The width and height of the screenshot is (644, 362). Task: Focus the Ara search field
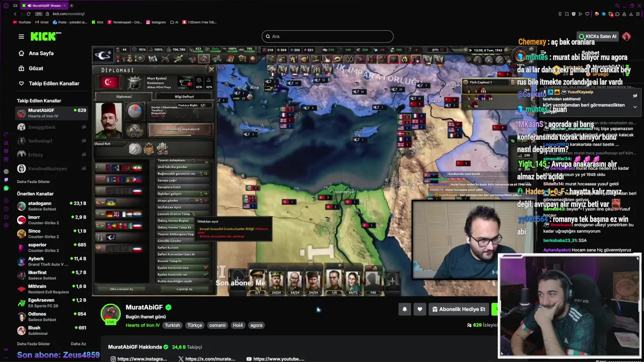(x=328, y=36)
